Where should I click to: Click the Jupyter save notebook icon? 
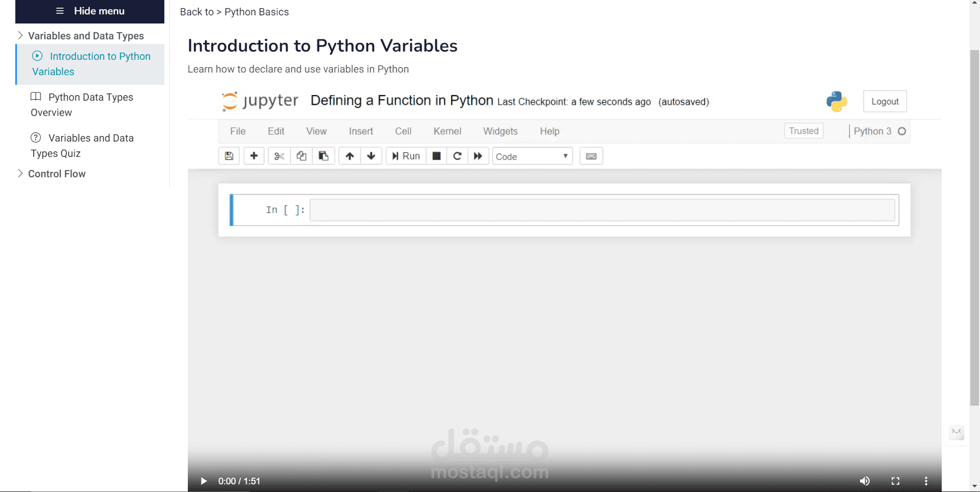[x=229, y=156]
